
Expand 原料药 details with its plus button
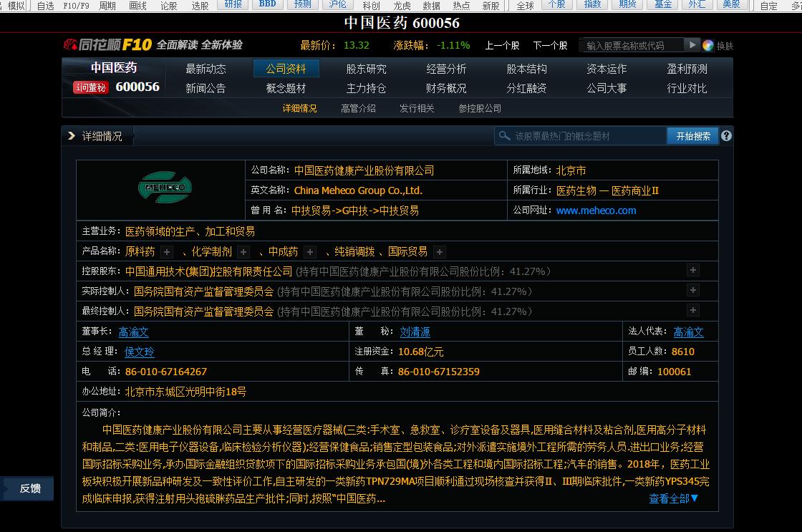click(x=166, y=252)
